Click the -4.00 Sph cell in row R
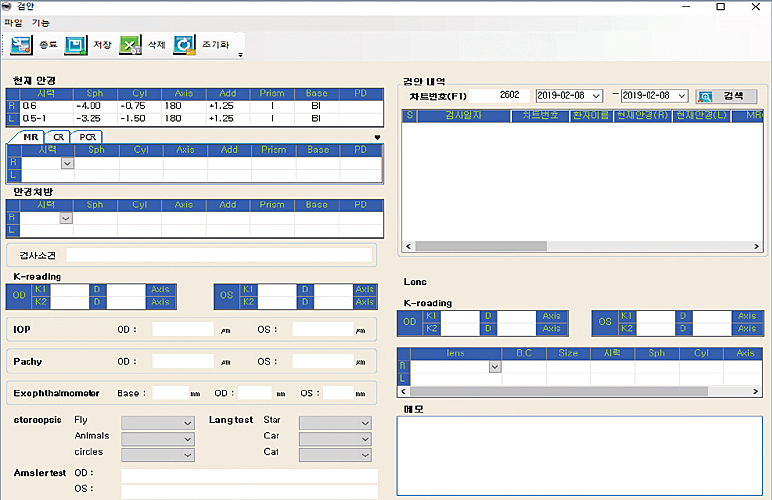 [x=96, y=106]
